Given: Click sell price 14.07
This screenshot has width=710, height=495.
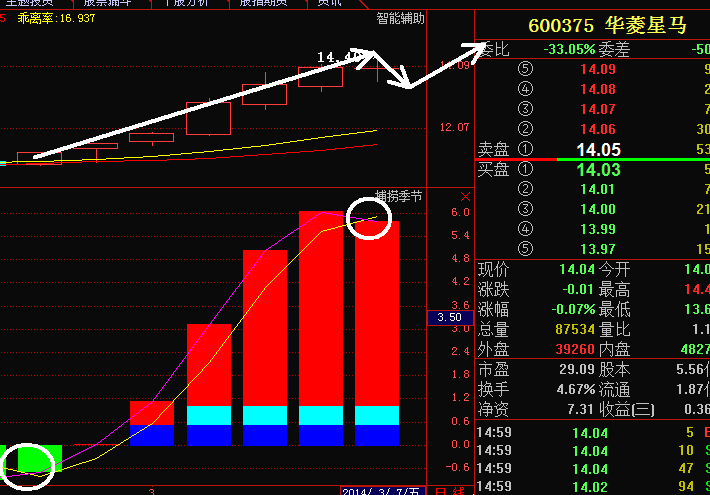Looking at the screenshot, I should coord(598,109).
